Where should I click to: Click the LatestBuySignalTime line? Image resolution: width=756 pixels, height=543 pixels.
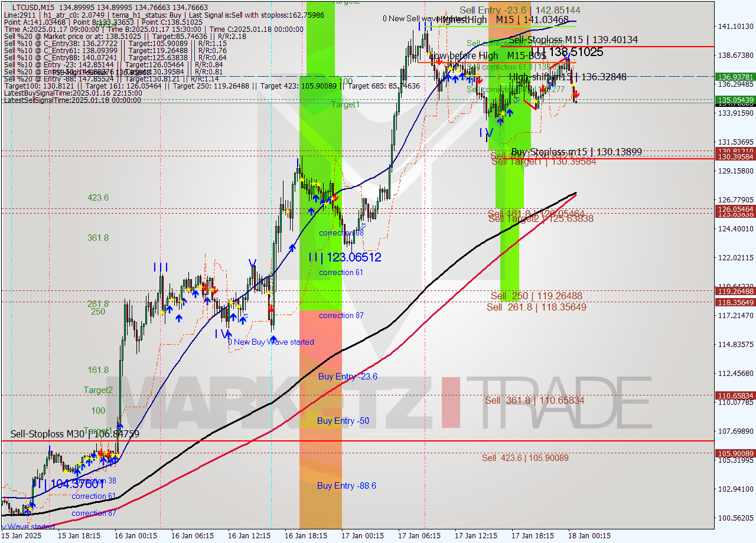coord(72,93)
